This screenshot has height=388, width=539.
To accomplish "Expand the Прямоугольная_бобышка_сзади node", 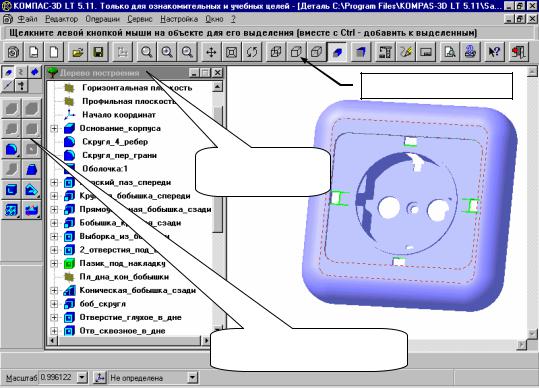I will pyautogui.click(x=54, y=209).
